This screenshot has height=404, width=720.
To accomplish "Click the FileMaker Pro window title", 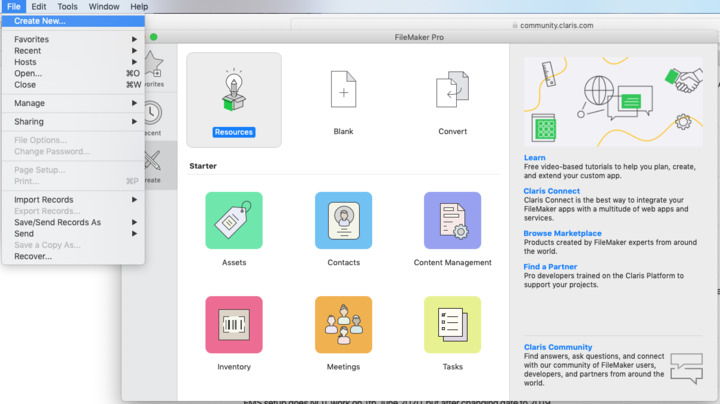I will pyautogui.click(x=419, y=37).
